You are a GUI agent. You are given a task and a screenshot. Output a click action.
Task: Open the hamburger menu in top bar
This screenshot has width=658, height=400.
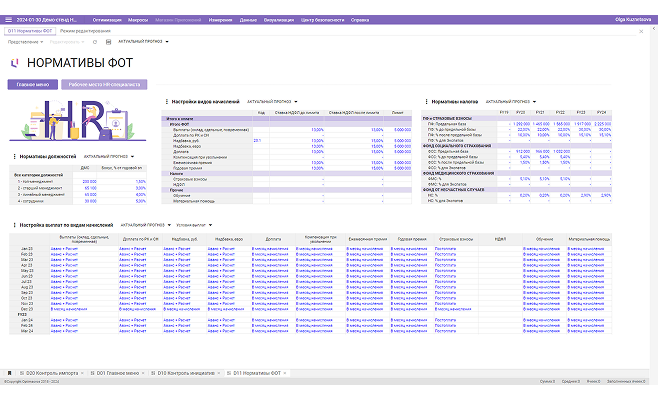pos(8,20)
